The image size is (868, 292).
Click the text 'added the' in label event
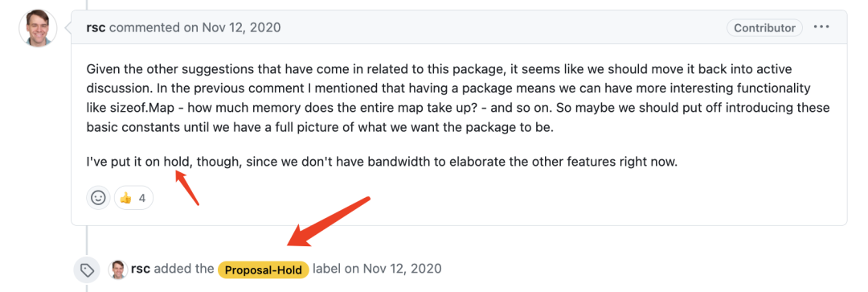coord(184,269)
